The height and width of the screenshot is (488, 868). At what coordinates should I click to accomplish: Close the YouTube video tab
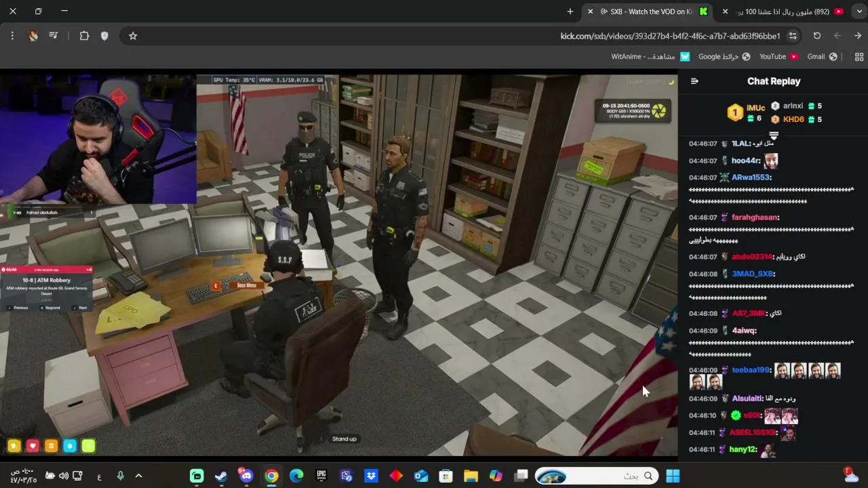click(725, 12)
